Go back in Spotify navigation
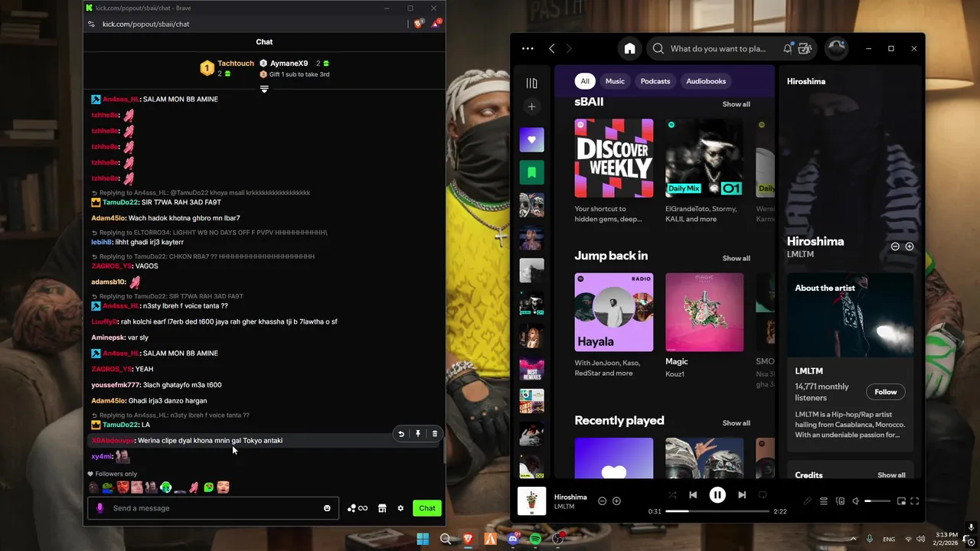This screenshot has height=551, width=980. [x=551, y=48]
